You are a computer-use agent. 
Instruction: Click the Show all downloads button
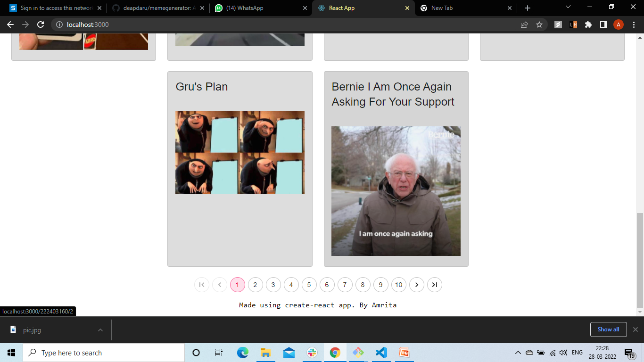click(x=608, y=329)
